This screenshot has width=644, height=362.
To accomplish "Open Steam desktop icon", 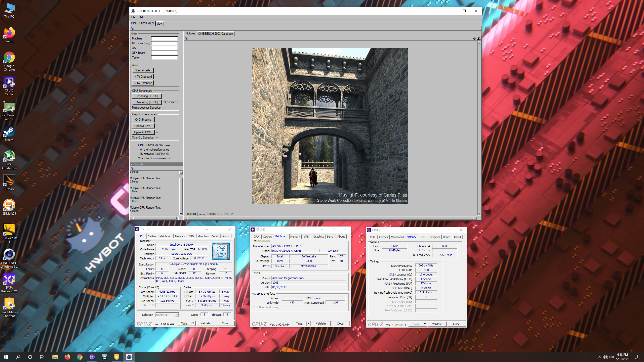I will pyautogui.click(x=9, y=134).
